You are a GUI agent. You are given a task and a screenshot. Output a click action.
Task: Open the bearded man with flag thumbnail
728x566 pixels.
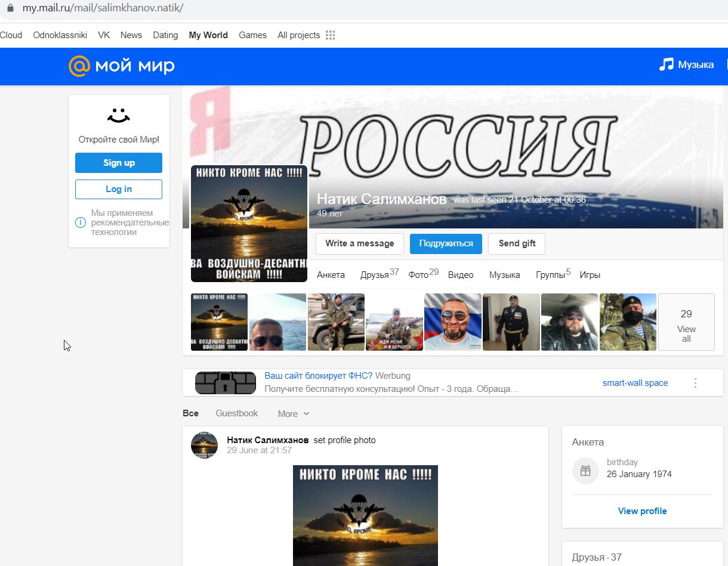pyautogui.click(x=453, y=322)
